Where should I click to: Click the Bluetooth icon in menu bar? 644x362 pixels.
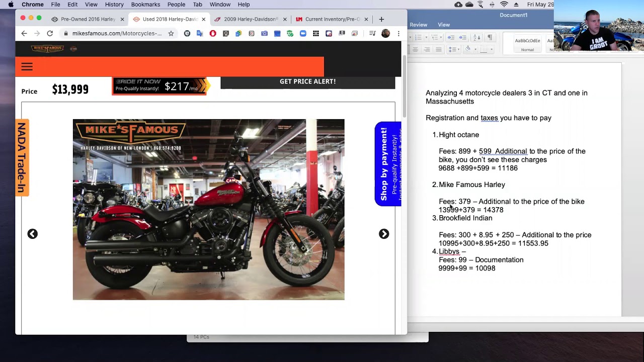click(492, 5)
